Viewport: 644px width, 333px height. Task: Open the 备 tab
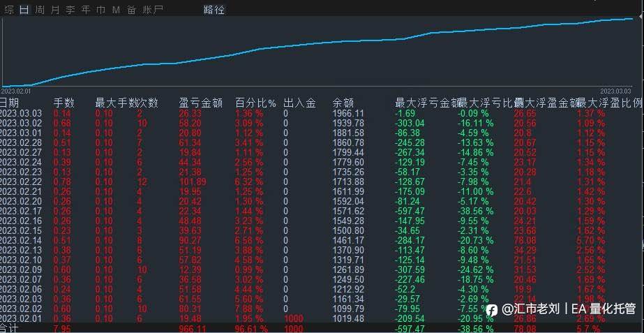click(x=131, y=10)
